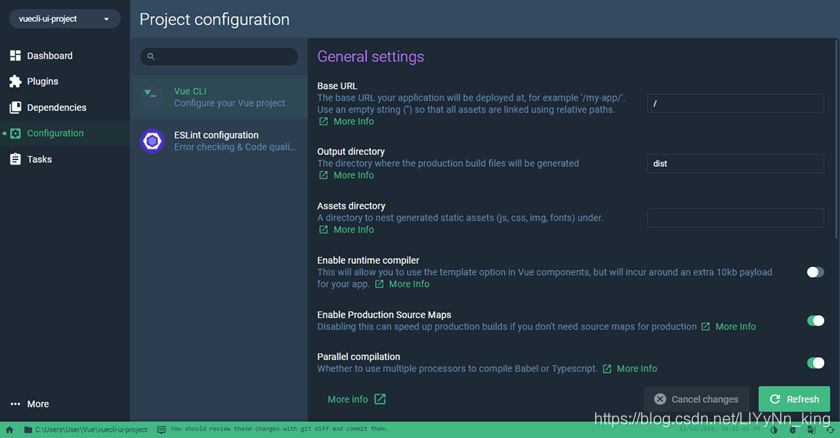Open the More menu
The width and height of the screenshot is (840, 438).
pos(65,404)
